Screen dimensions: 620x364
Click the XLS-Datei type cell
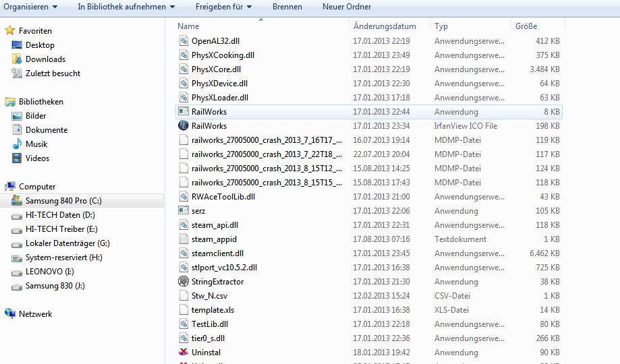pyautogui.click(x=451, y=309)
